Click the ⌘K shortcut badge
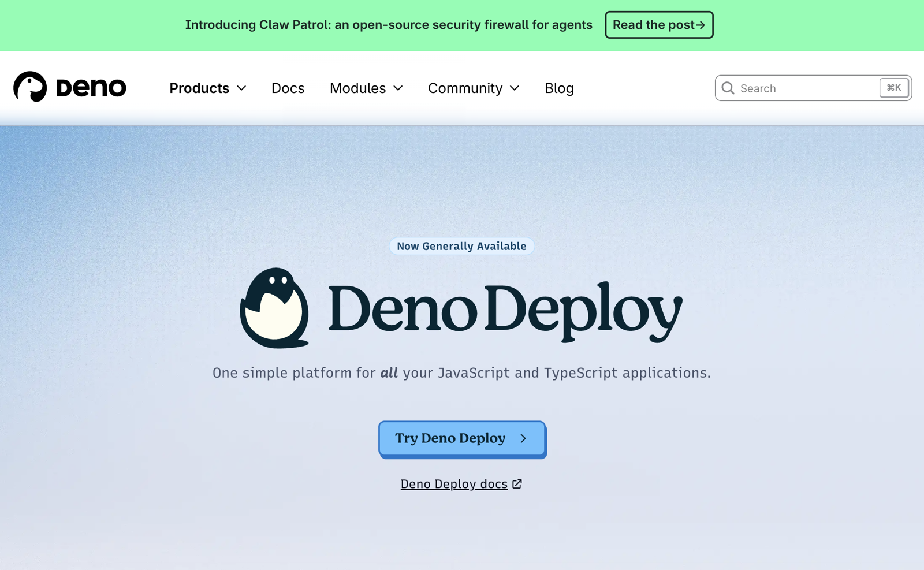The width and height of the screenshot is (924, 570). pyautogui.click(x=894, y=88)
